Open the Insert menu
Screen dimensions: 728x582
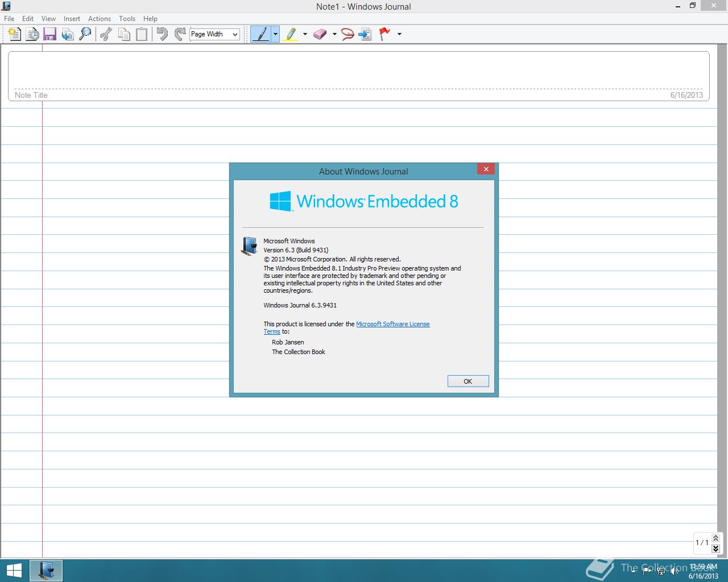(x=72, y=19)
